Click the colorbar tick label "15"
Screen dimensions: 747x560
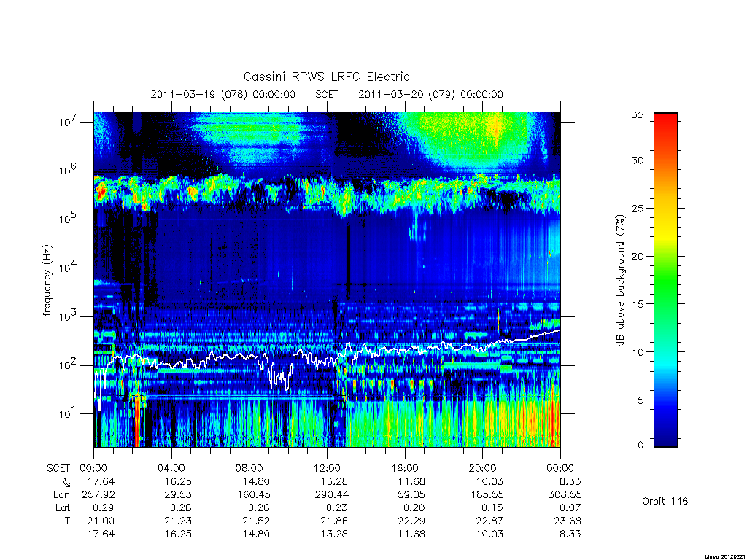(638, 304)
